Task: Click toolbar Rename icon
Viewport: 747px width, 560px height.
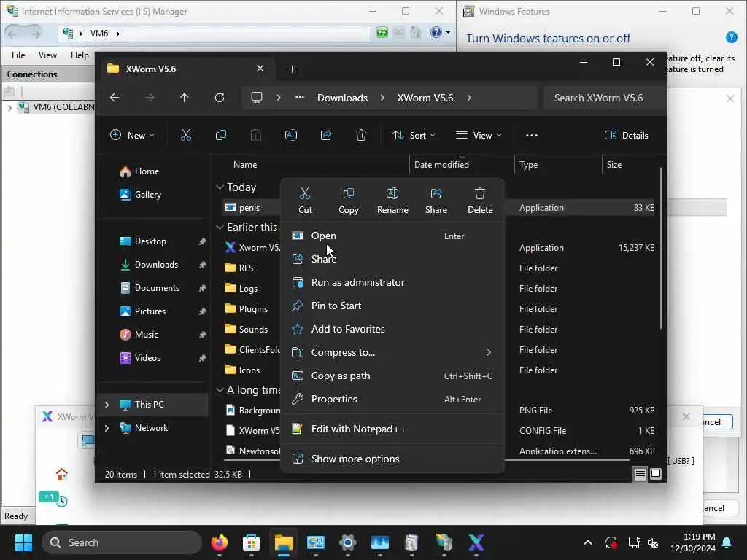Action: point(290,135)
